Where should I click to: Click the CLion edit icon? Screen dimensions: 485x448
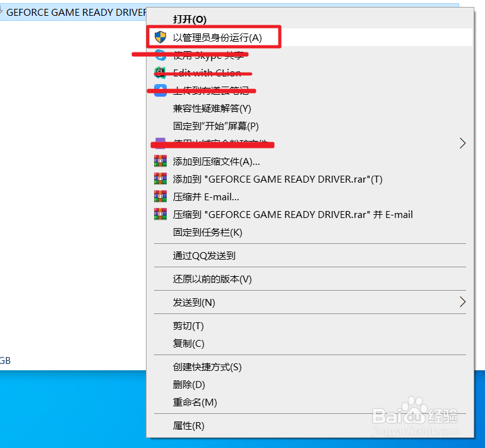point(160,73)
